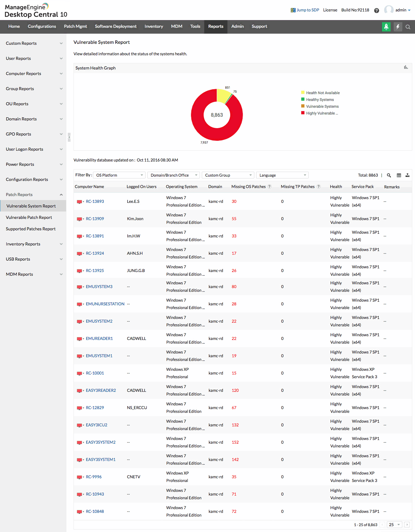
Task: Click the Vulnerable Systems legend swatch
Action: tap(303, 106)
